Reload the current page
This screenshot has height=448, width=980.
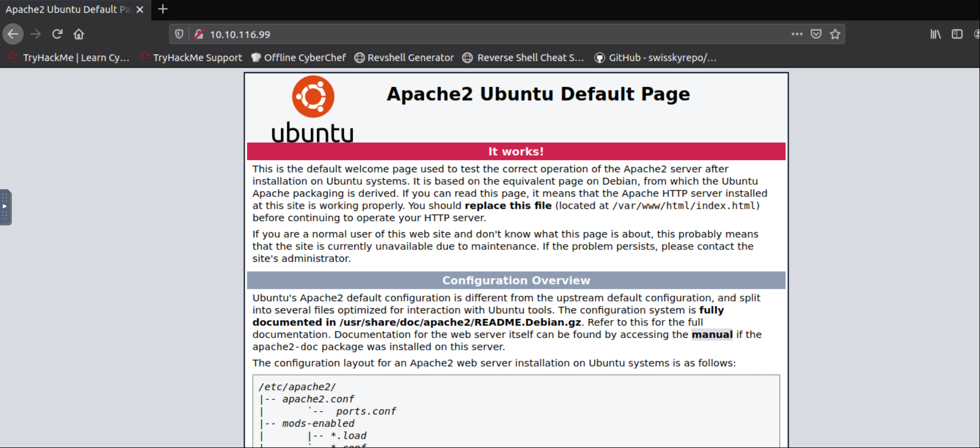[57, 34]
